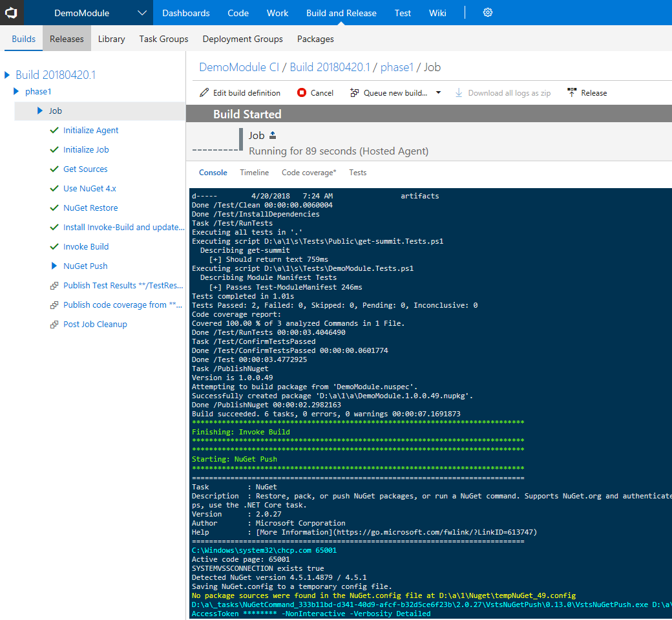Click DemoModule project name in header
The width and height of the screenshot is (672, 620).
point(82,13)
